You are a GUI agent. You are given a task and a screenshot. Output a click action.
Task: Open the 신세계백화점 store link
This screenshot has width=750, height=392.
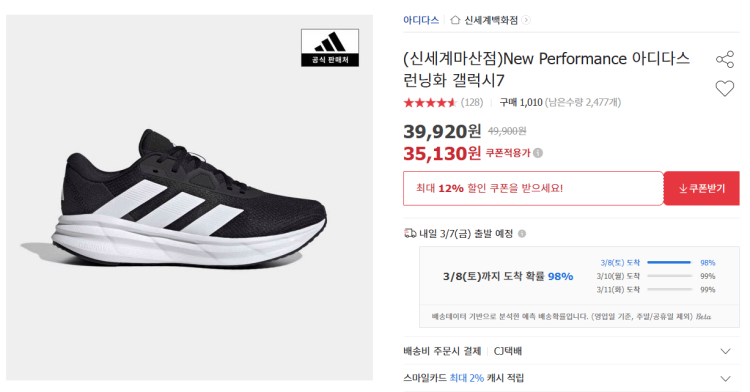click(491, 20)
